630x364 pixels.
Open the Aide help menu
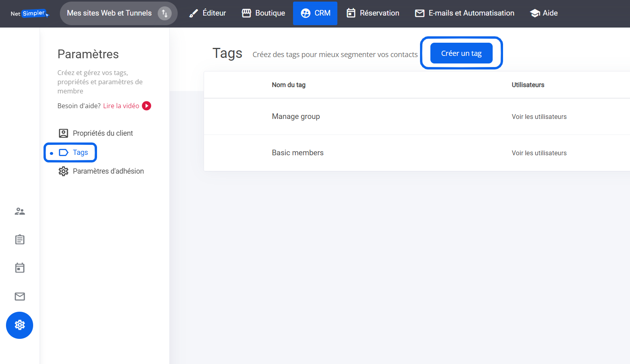(x=544, y=13)
